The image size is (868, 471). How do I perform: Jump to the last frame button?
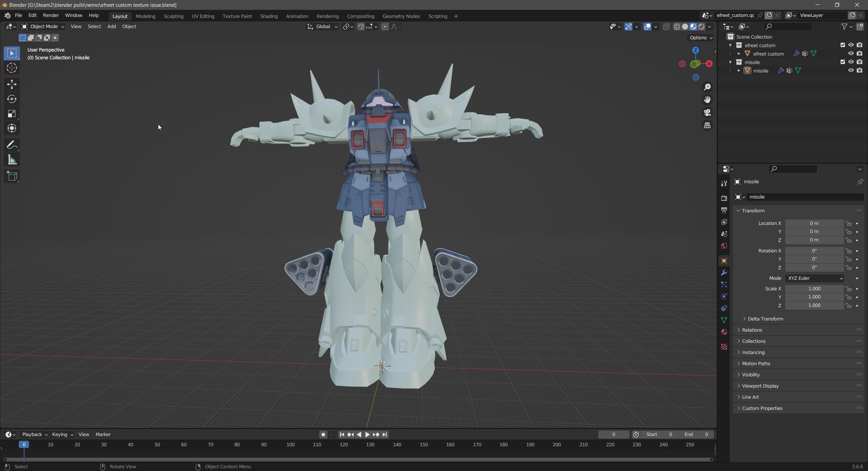(x=384, y=435)
